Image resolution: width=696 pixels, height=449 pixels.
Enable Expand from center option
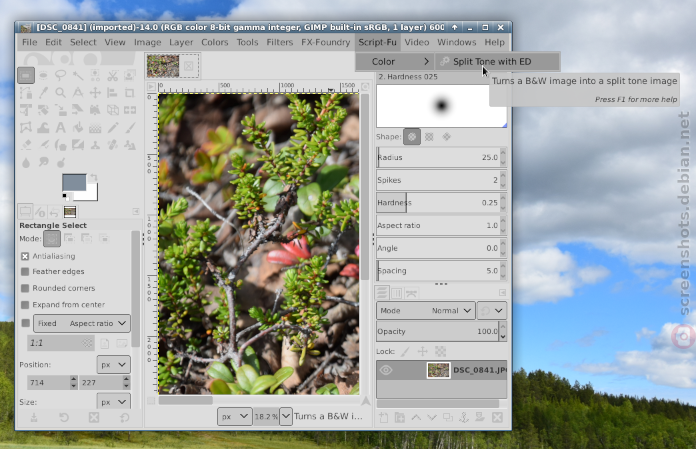click(x=25, y=305)
